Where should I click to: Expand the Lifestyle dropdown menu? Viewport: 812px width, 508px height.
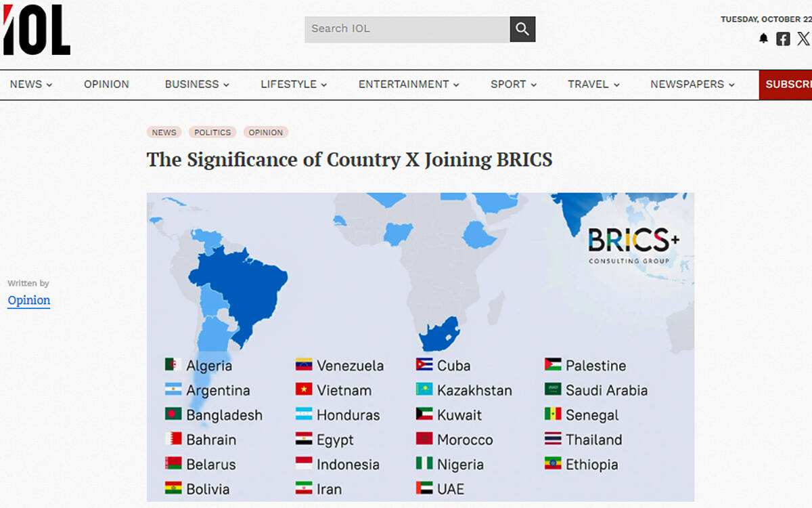click(x=294, y=85)
